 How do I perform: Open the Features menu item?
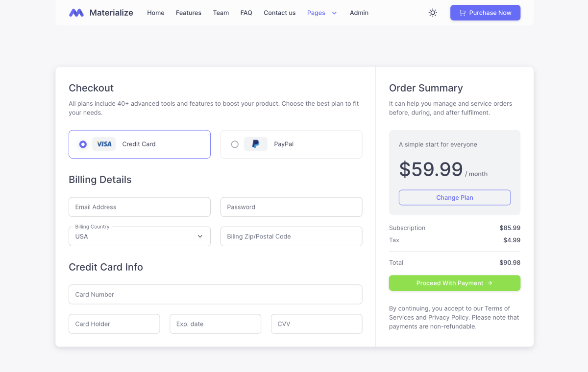[188, 13]
